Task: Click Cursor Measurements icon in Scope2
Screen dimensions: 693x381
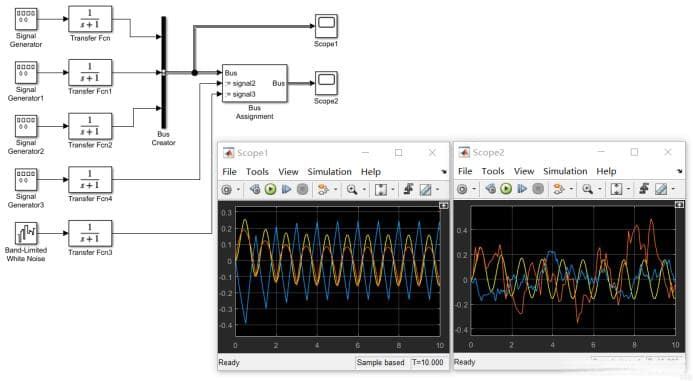Action: pos(661,189)
